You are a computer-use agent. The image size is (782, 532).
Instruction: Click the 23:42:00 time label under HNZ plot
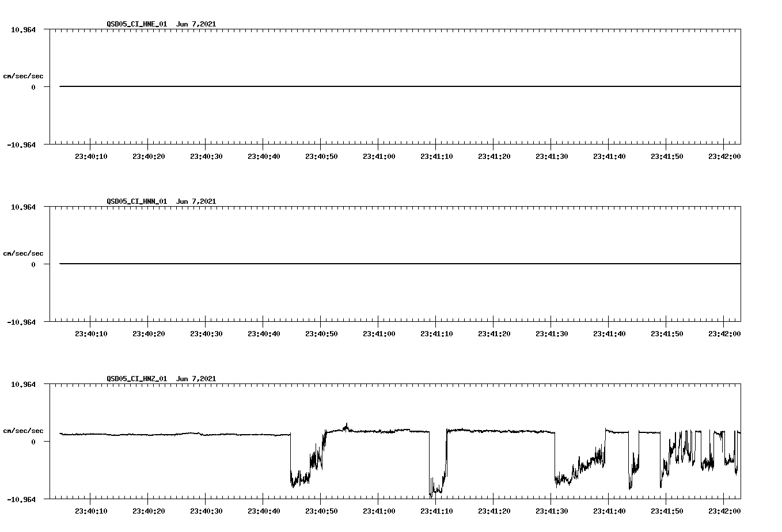pos(724,511)
